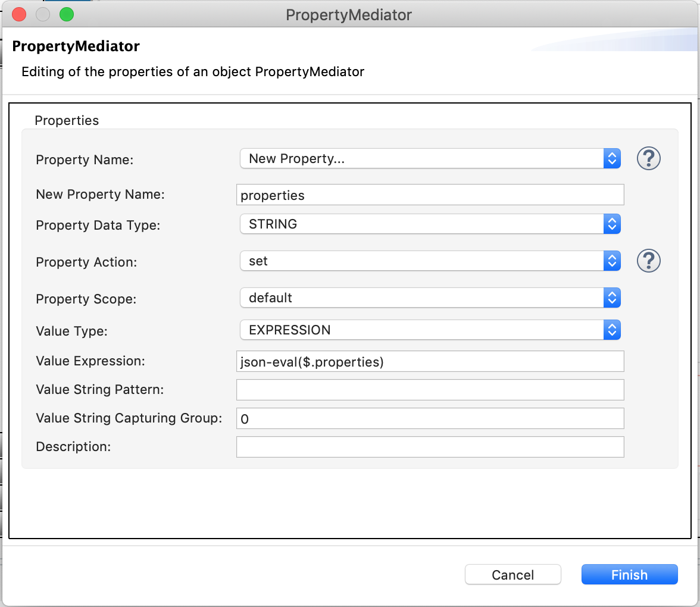Open the Property Action dropdown
Viewport: 700px width, 607px height.
click(430, 261)
